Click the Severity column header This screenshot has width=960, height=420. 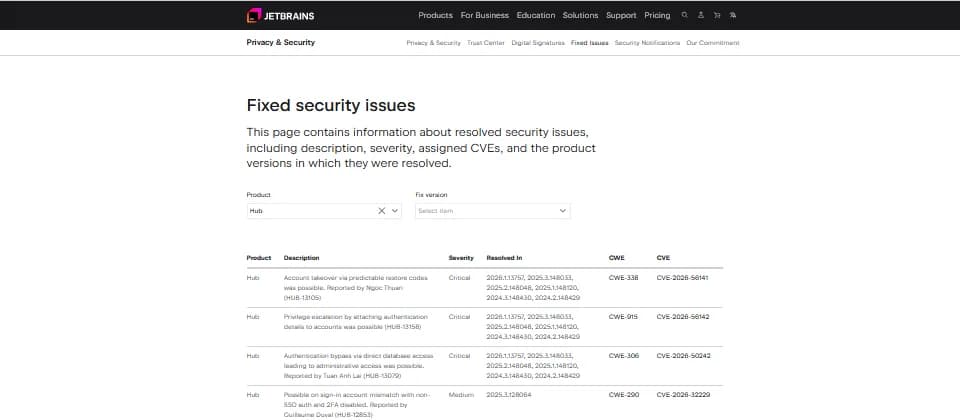point(461,258)
